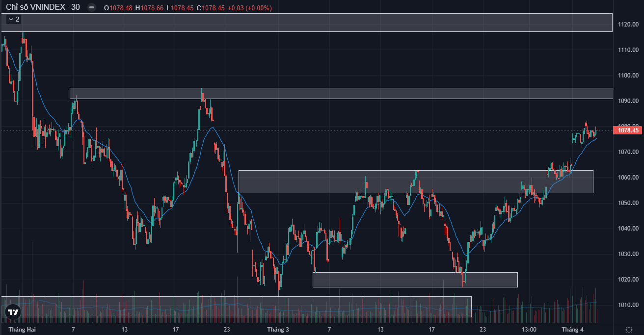The height and width of the screenshot is (335, 644).
Task: Select the rectangle drawing at the 1120 zone
Action: [307, 23]
